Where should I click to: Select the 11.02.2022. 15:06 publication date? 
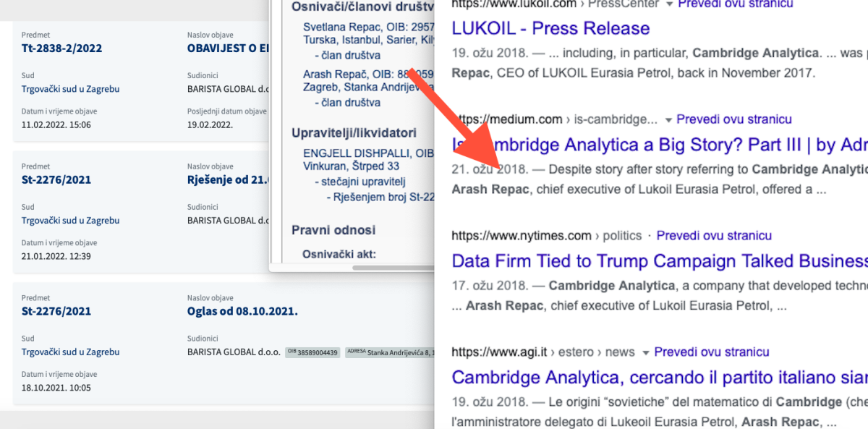(x=56, y=124)
